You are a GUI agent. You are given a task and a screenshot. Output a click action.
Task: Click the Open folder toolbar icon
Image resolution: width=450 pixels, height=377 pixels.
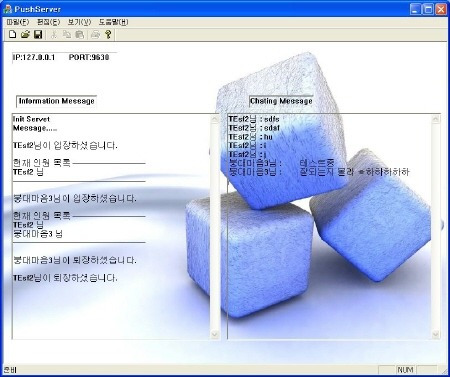(x=25, y=34)
